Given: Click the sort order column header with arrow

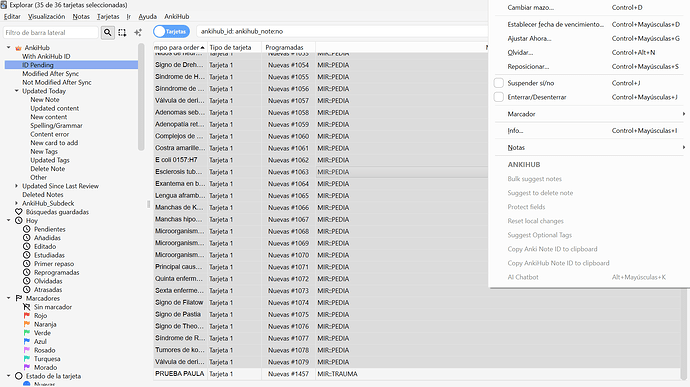Looking at the screenshot, I should (x=180, y=47).
